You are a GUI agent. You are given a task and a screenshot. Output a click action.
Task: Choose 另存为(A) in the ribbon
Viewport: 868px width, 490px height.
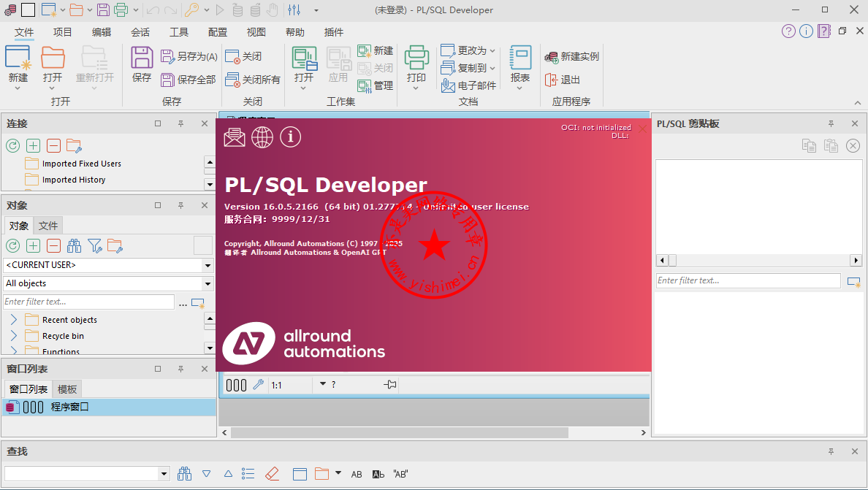tap(189, 56)
